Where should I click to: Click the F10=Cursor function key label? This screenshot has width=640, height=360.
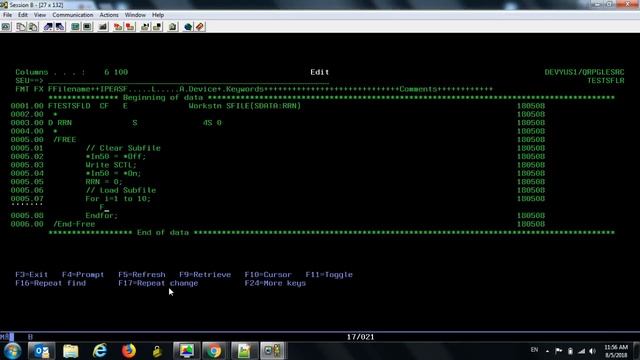[x=268, y=275]
